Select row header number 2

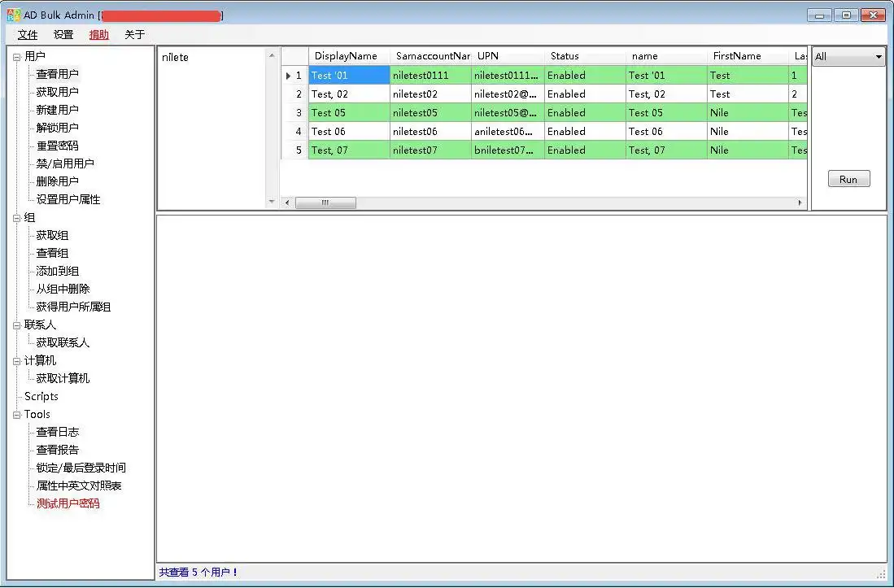pos(295,94)
